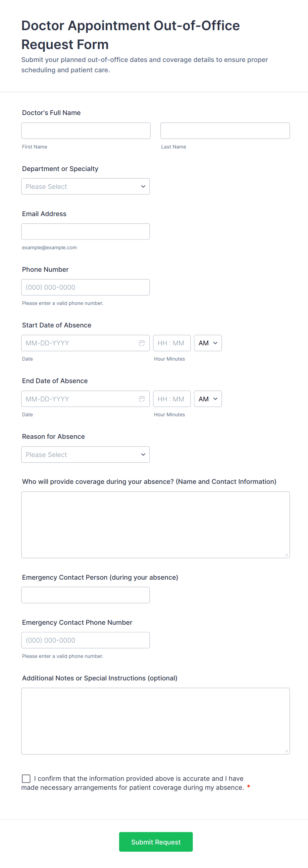Click the Emergency Contact Phone Number input

pyautogui.click(x=85, y=640)
